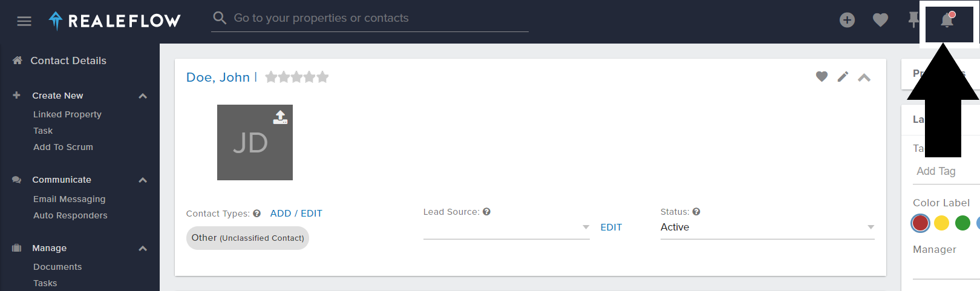Upload a photo via the avatar upload icon

coord(280,117)
